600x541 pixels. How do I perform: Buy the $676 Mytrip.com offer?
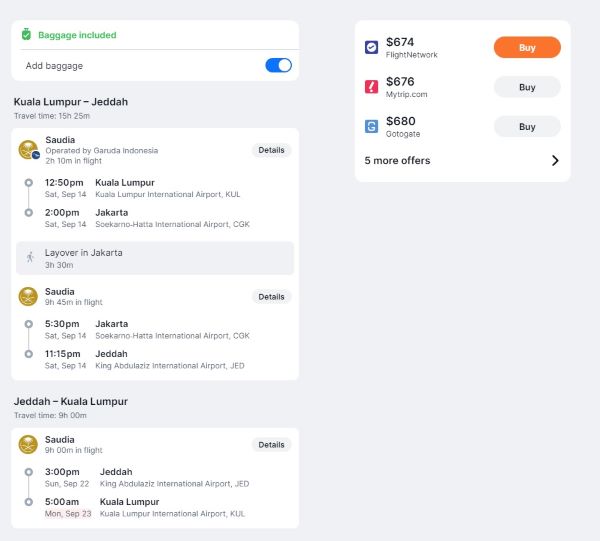(527, 87)
